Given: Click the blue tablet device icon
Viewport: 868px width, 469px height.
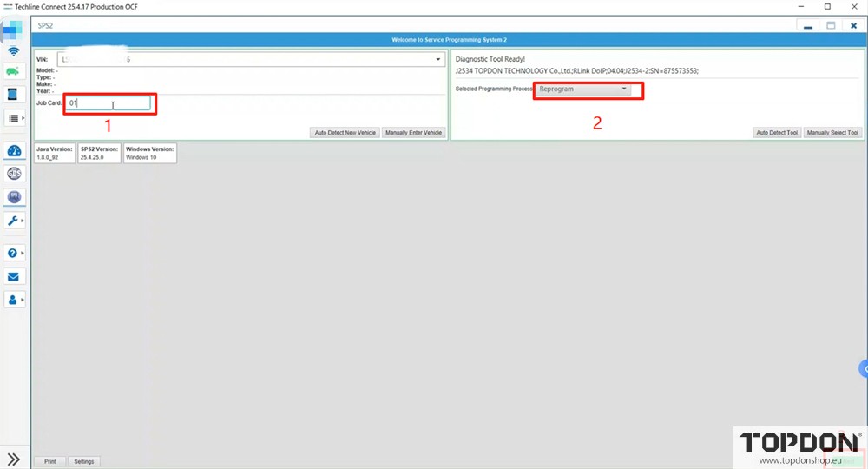Looking at the screenshot, I should point(13,94).
